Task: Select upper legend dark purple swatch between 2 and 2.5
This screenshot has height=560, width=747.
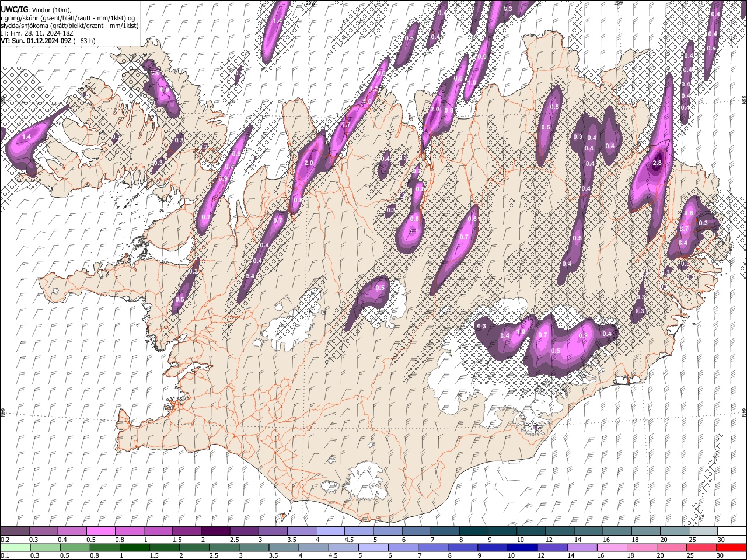Action: (215, 531)
